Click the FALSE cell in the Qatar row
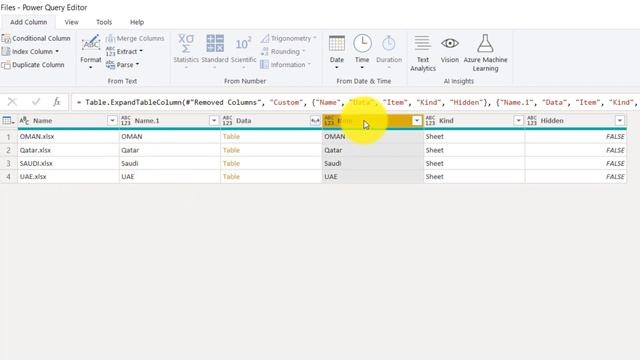Screen dimensions: 640x360 576,150
